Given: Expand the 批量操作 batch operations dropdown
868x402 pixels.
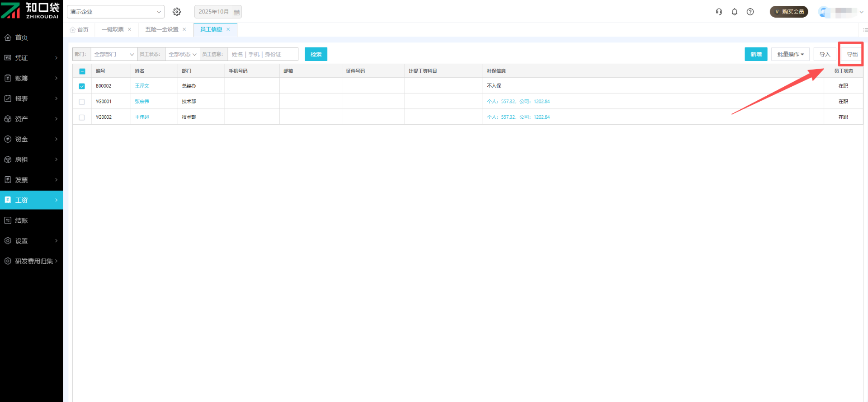Looking at the screenshot, I should 790,54.
